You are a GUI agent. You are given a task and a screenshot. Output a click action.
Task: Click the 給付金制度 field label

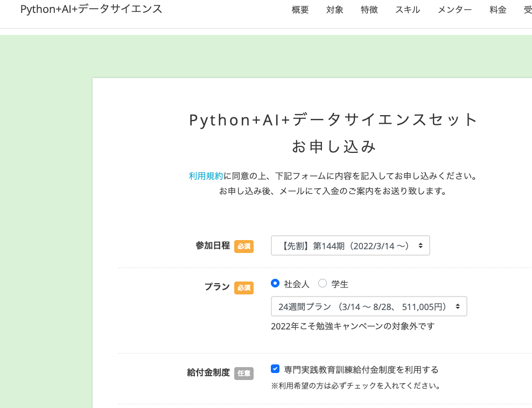(x=208, y=372)
